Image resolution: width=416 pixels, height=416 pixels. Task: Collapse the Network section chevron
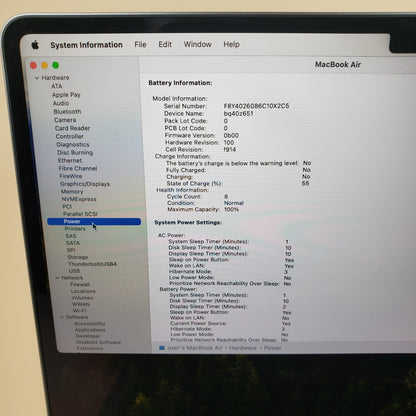(x=58, y=278)
